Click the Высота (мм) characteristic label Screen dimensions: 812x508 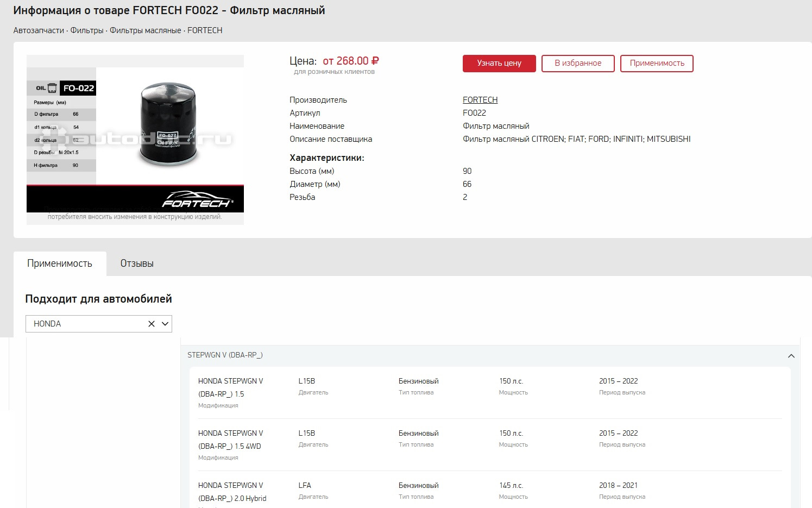click(312, 171)
